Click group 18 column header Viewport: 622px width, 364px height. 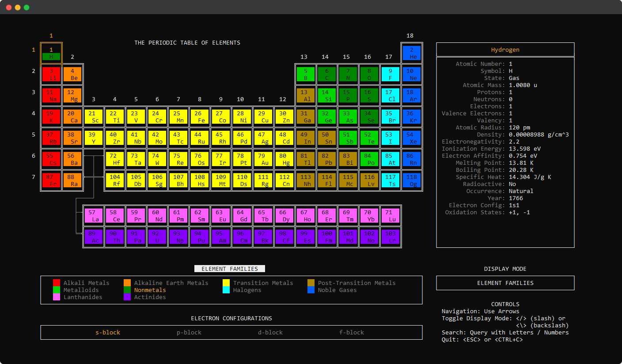(410, 35)
